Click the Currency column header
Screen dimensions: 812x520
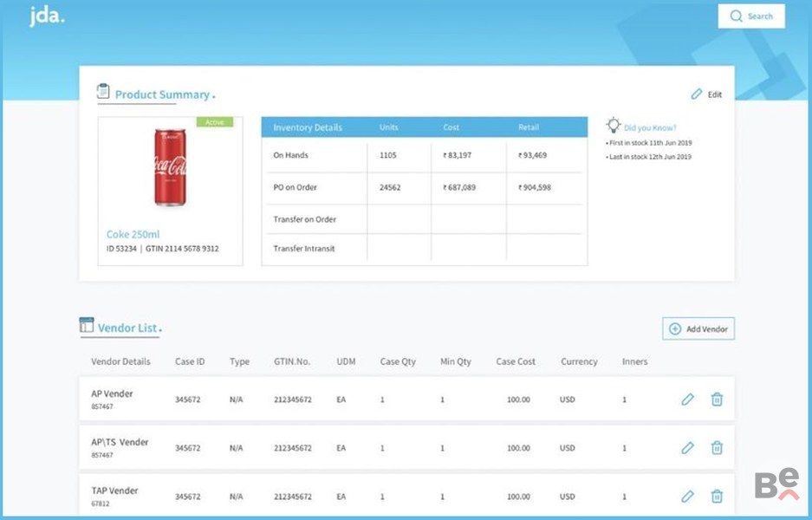click(579, 361)
